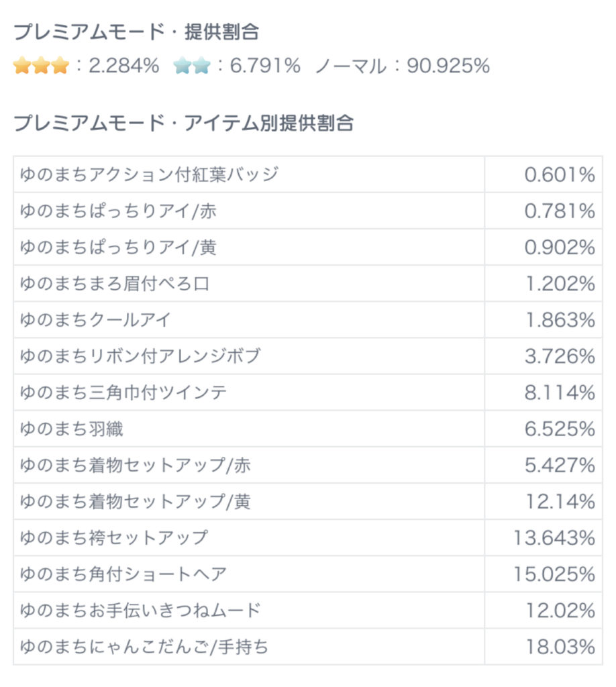Viewport: 616px width, 687px height.
Task: Choose the ゆのまちぱっちりアイ/黄 item row
Action: point(119,248)
